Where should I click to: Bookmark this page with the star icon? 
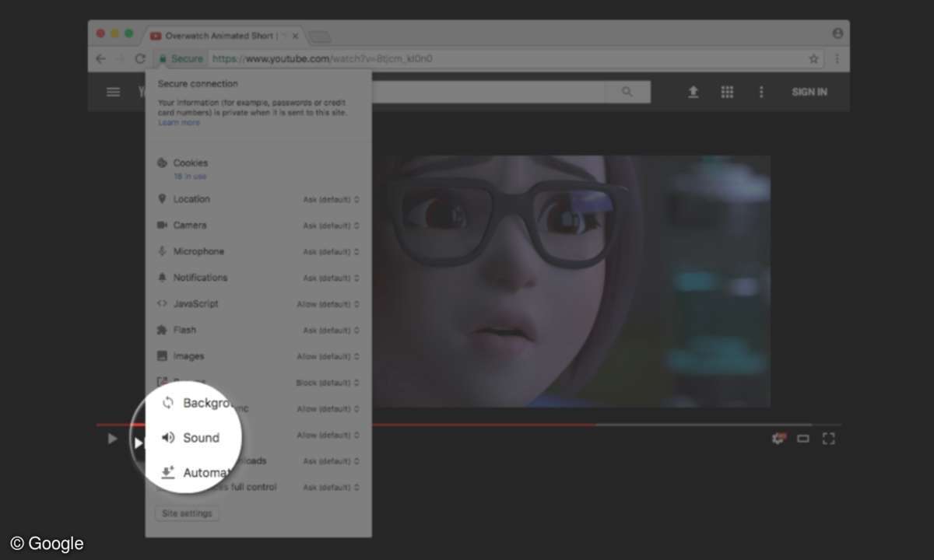[x=813, y=59]
